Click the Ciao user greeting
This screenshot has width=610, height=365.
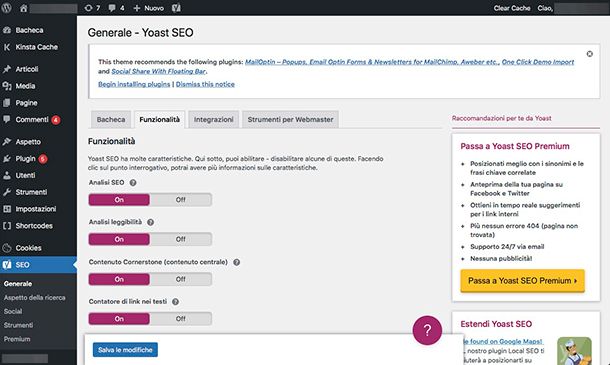pyautogui.click(x=545, y=8)
